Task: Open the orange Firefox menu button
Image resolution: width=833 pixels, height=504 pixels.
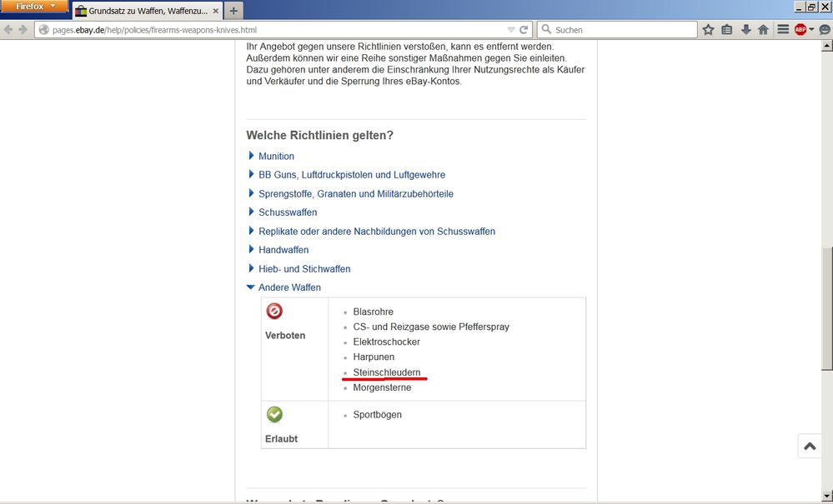Action: coord(34,7)
